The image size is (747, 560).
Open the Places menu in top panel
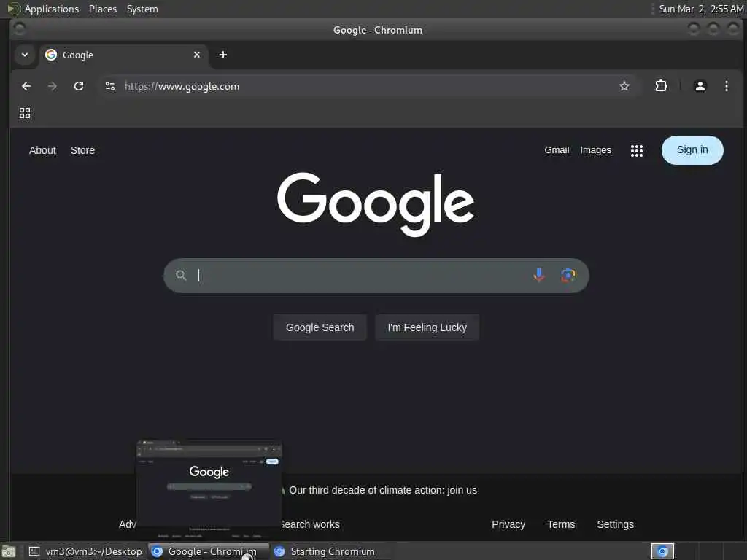[102, 9]
